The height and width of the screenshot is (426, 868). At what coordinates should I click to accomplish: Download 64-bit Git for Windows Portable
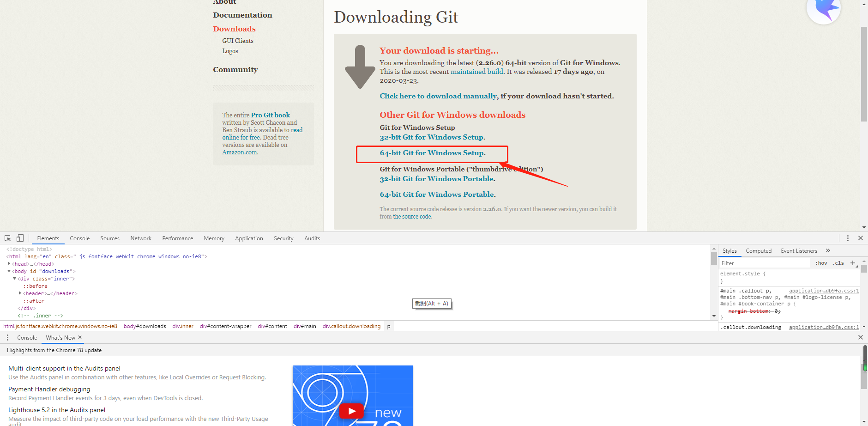pos(437,195)
